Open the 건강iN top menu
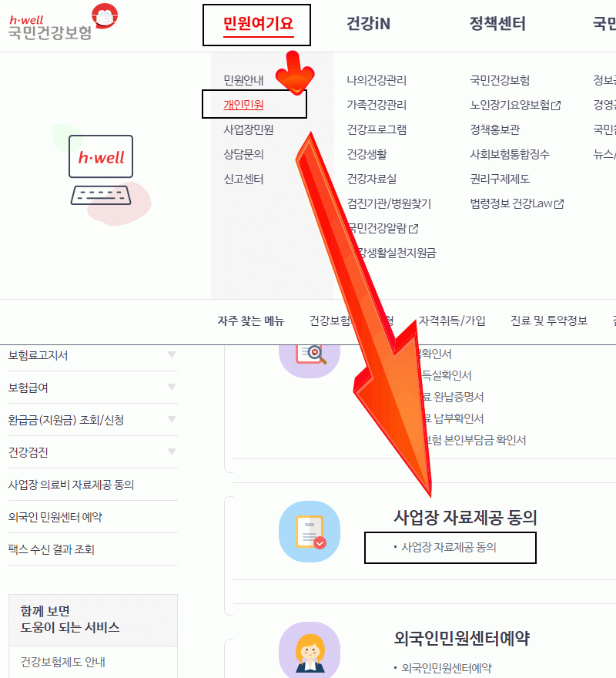 (369, 23)
